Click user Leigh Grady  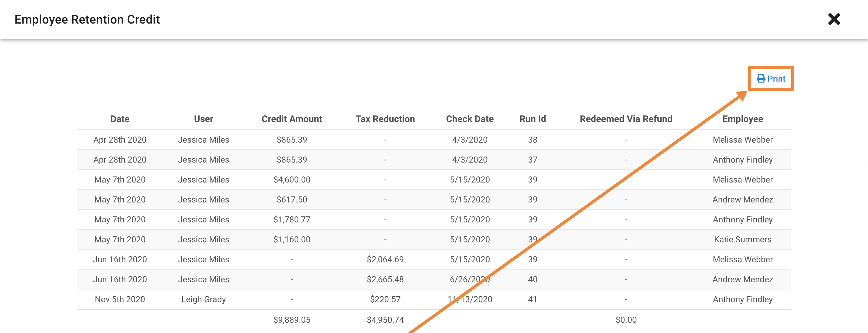[203, 299]
